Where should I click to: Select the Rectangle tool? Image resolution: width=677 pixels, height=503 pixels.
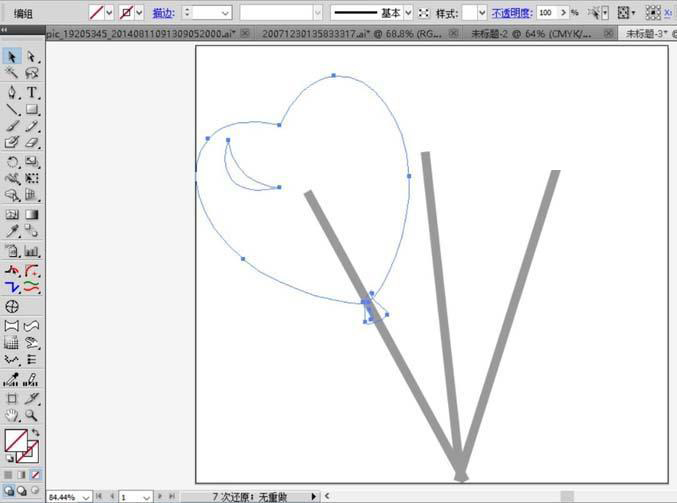(x=32, y=109)
